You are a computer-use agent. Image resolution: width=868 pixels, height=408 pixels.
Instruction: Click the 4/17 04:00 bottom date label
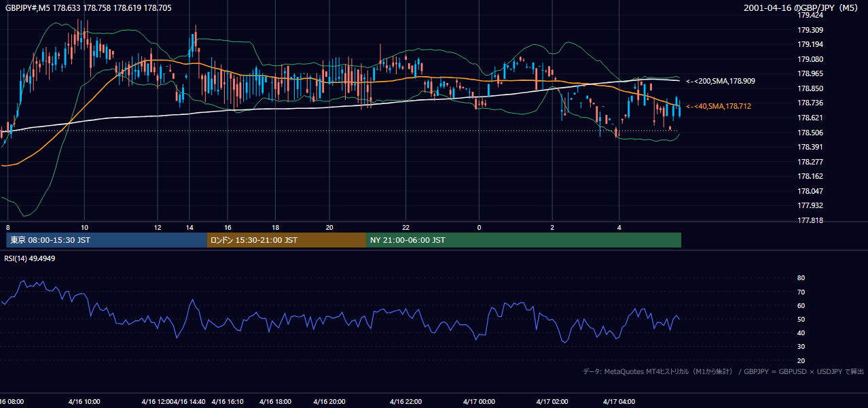[x=618, y=401]
